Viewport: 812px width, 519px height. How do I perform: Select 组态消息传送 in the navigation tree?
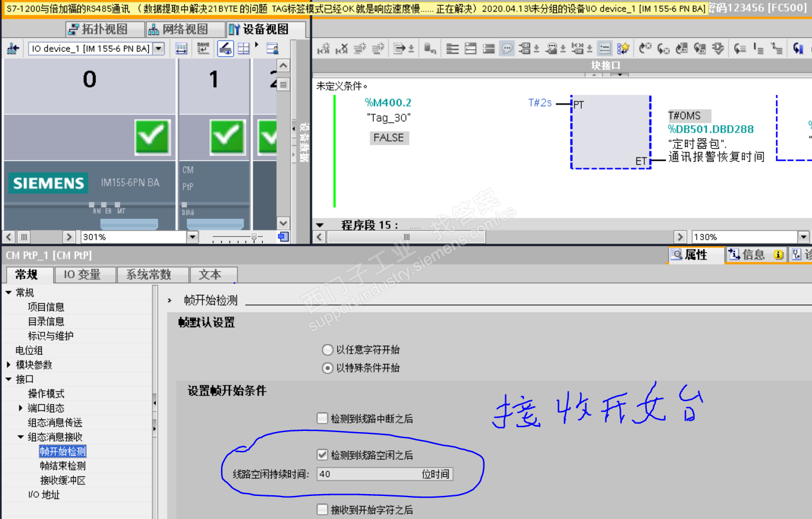pyautogui.click(x=55, y=422)
